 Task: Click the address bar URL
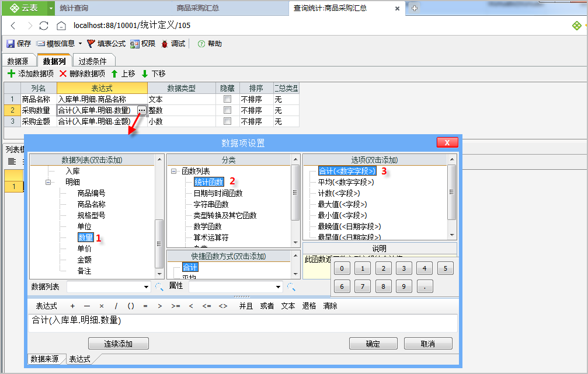point(132,26)
